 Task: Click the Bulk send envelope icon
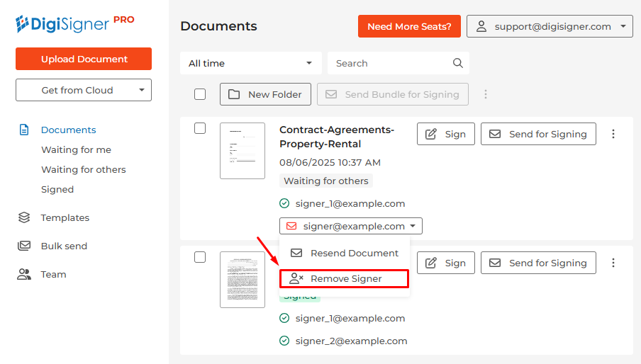pos(24,246)
